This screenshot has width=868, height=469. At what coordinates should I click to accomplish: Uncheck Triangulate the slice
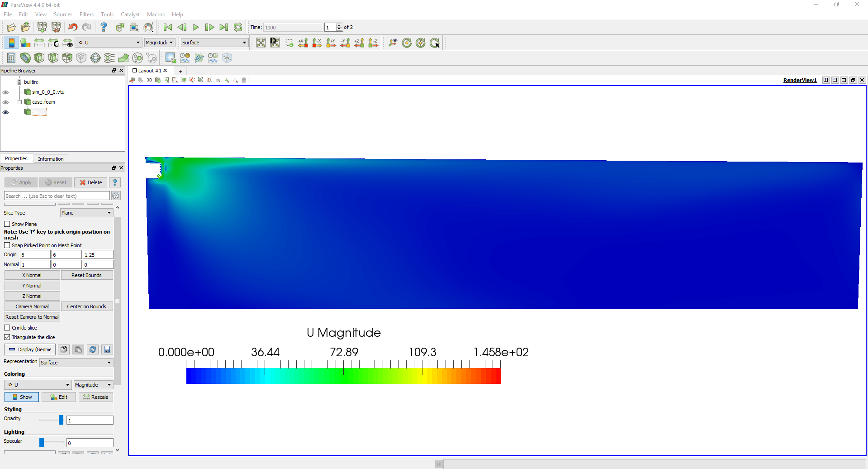(x=7, y=337)
